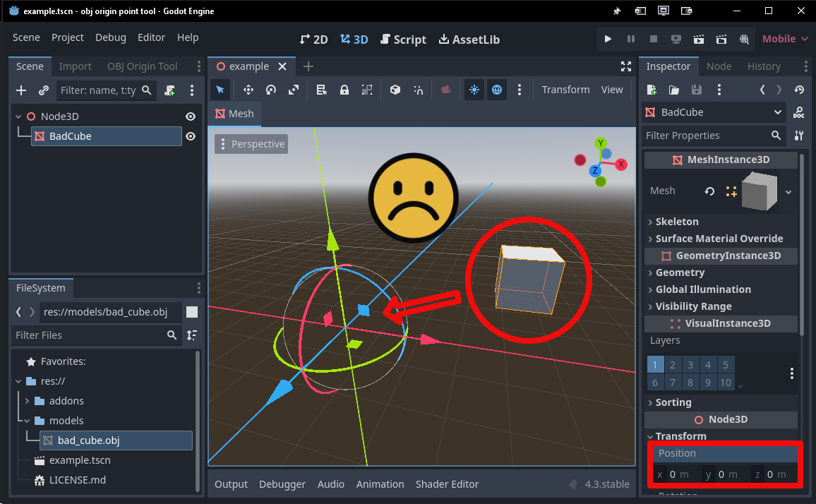This screenshot has width=816, height=504.
Task: Pause the running project
Action: click(x=631, y=39)
